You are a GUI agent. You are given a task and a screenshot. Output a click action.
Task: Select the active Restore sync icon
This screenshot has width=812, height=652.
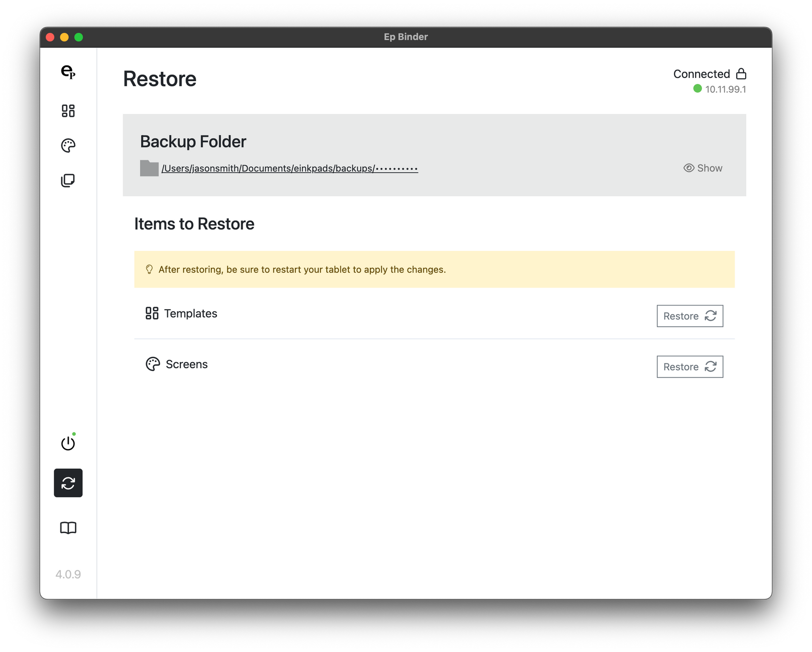68,482
